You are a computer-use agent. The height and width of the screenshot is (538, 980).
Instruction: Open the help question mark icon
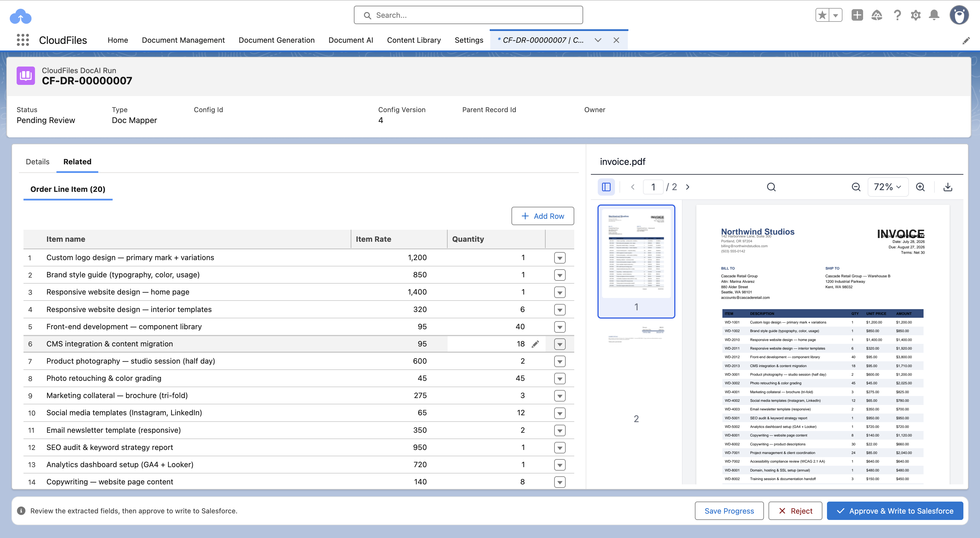coord(897,15)
